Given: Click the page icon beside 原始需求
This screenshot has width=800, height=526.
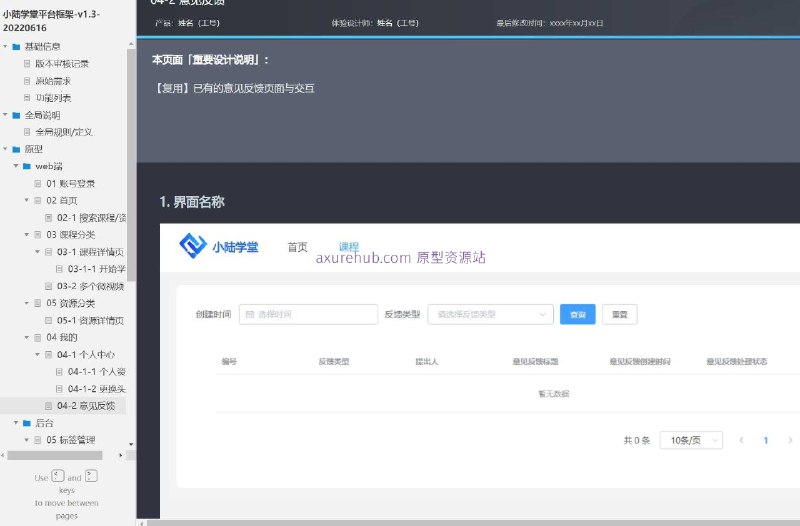Looking at the screenshot, I should 27,81.
